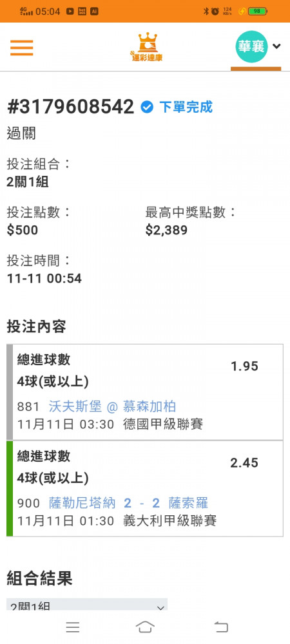
Task: Tap the 下單完成 status label
Action: pyautogui.click(x=186, y=107)
